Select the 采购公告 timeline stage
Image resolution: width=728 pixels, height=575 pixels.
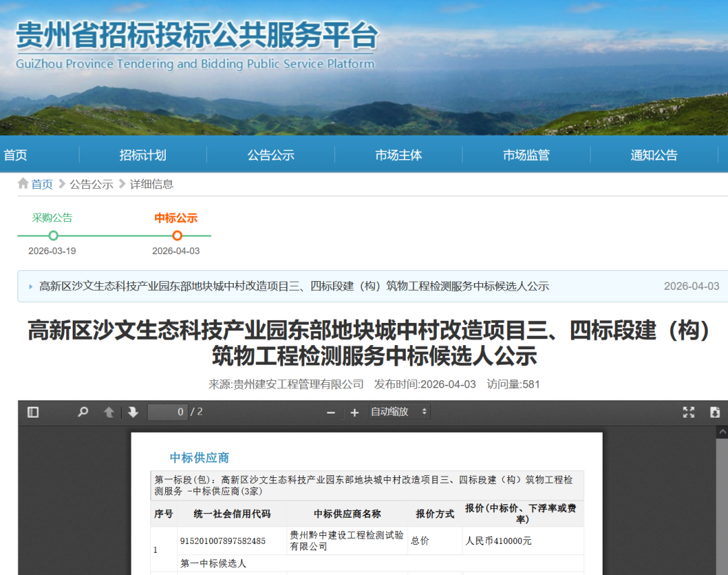53,235
